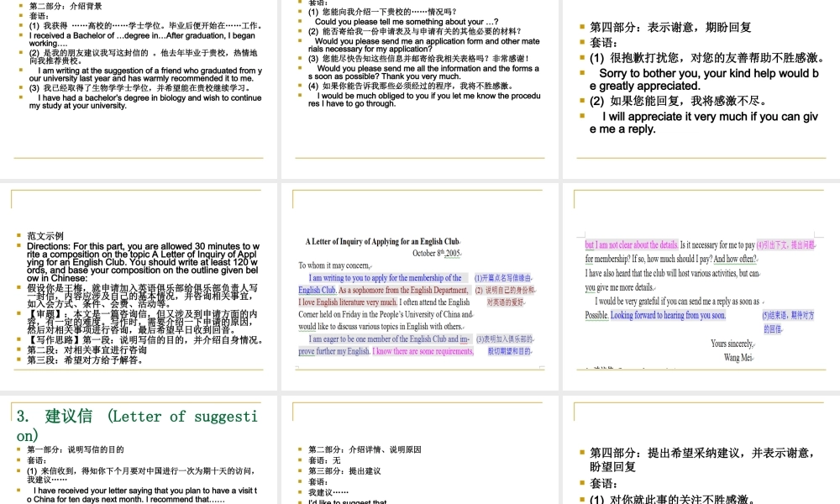The height and width of the screenshot is (504, 840).
Task: Click I will appreciate it very much sentence
Action: point(696,118)
